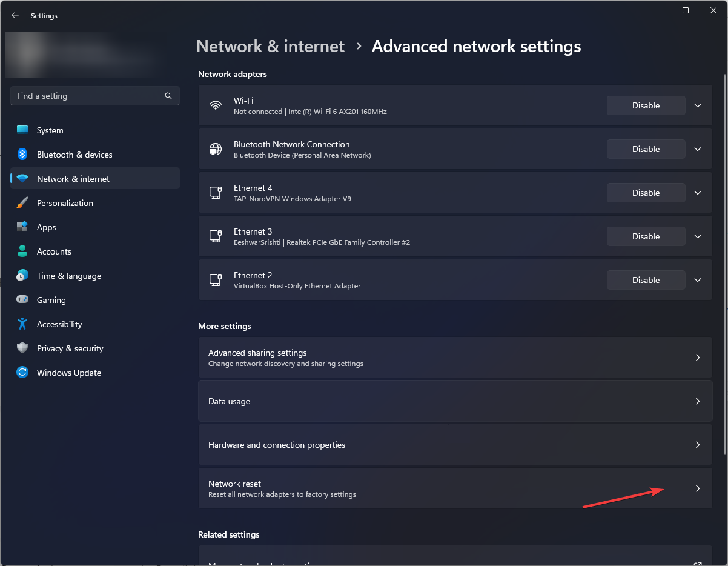This screenshot has width=728, height=566.
Task: Click the back arrow icon in Settings
Action: coord(15,16)
